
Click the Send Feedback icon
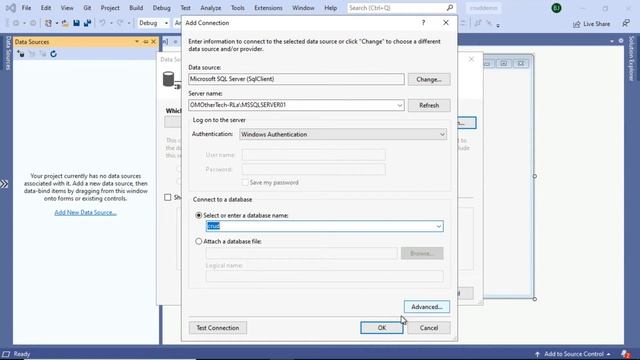click(x=626, y=24)
